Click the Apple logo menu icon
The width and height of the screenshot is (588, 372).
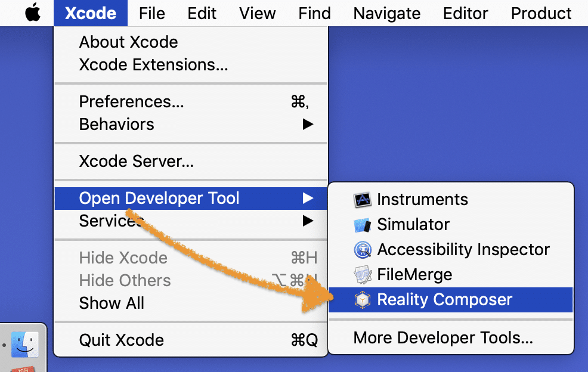click(x=32, y=13)
